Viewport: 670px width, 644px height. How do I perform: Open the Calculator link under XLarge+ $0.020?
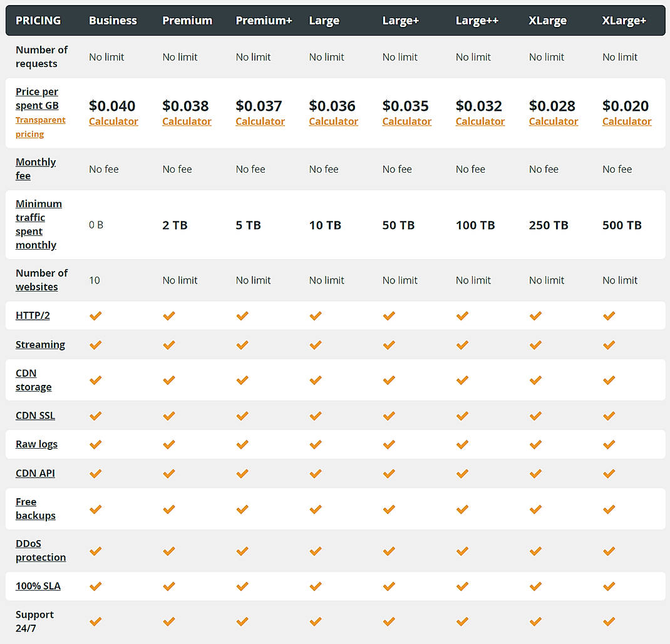627,121
